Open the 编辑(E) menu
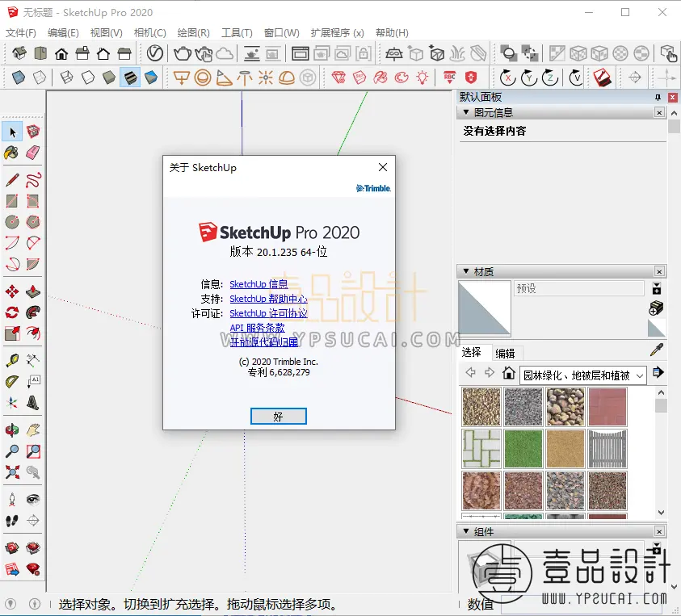 click(x=63, y=33)
